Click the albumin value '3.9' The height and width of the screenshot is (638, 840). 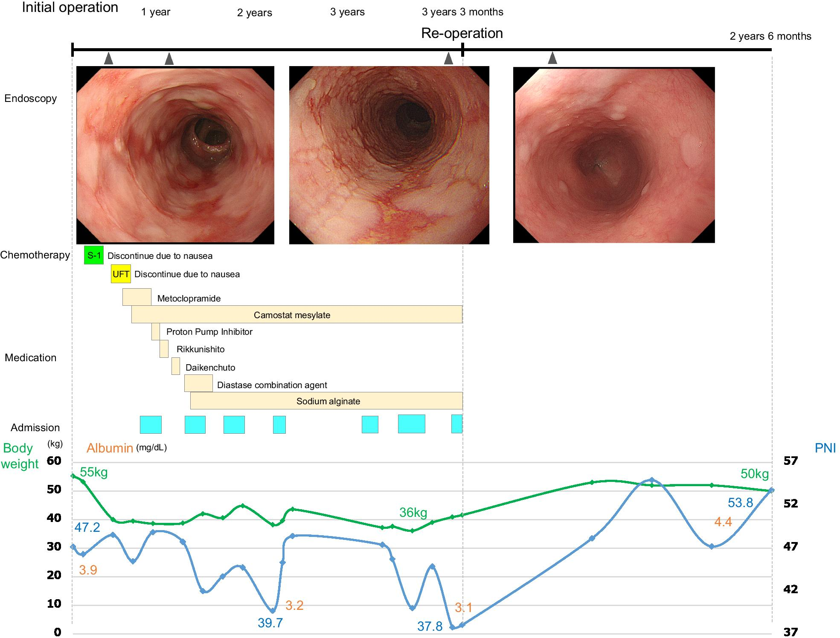click(x=88, y=570)
